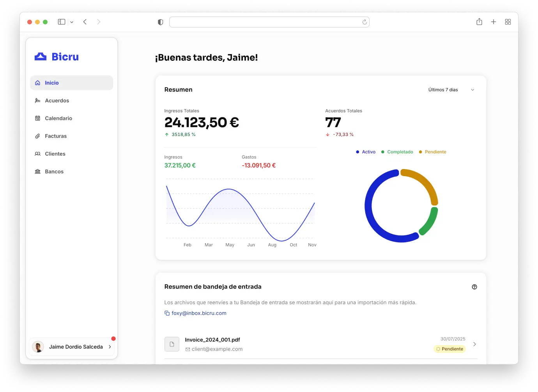Click the browser share icon
The height and width of the screenshot is (392, 538).
479,22
